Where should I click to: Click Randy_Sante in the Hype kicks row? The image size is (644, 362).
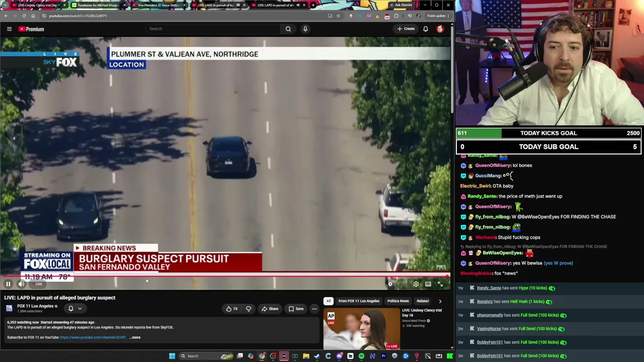489,288
